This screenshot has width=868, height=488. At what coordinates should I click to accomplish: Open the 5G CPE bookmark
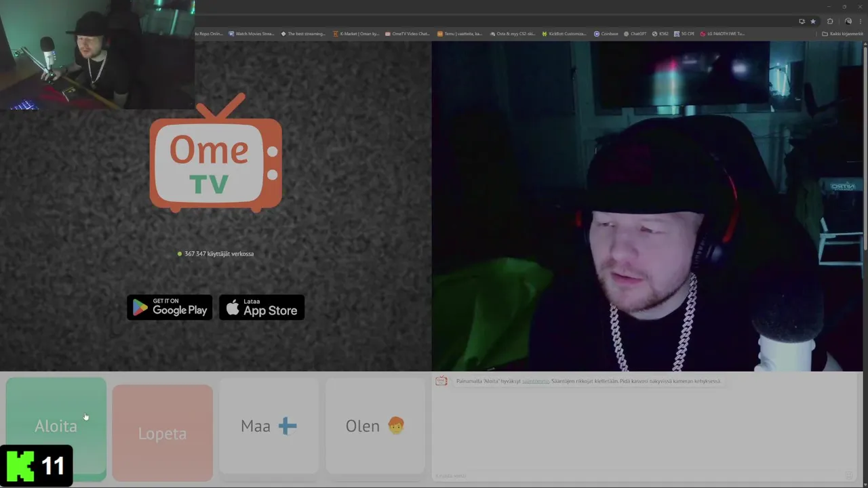(x=684, y=34)
